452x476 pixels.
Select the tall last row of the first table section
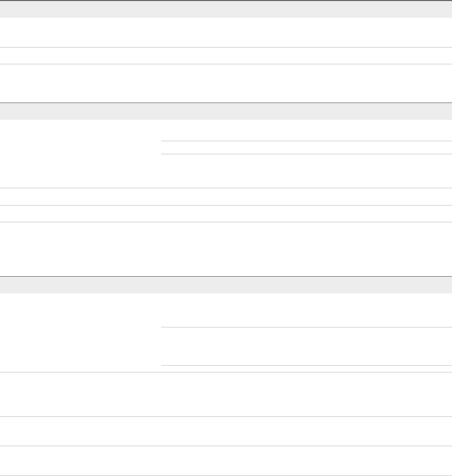(x=226, y=83)
